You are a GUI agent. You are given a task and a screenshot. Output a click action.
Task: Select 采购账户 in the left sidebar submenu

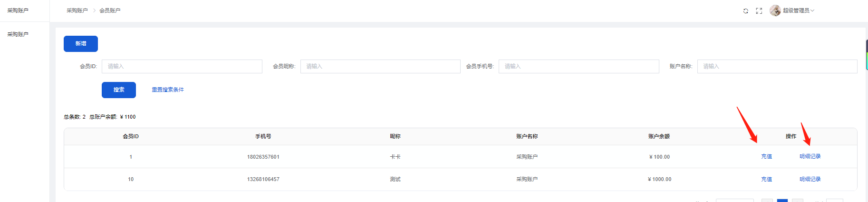click(x=18, y=34)
